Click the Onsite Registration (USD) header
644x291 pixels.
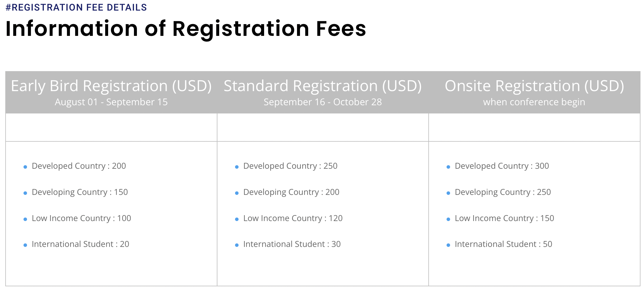[534, 86]
